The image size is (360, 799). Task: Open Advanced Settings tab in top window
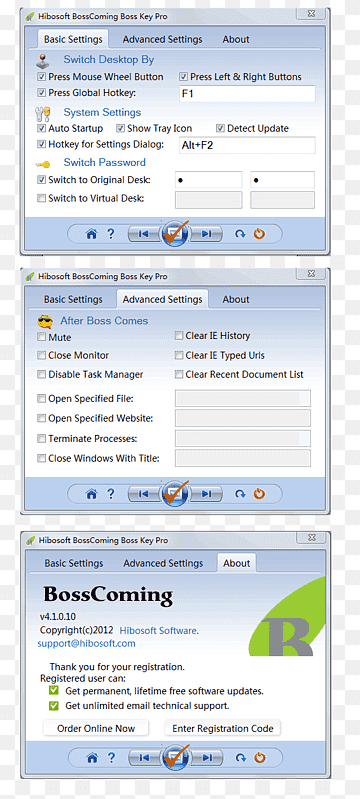coord(162,39)
